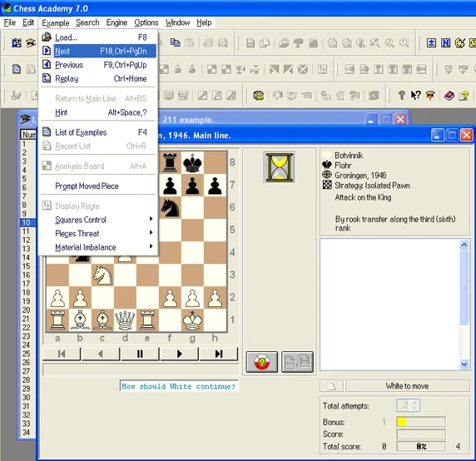
Task: Click the yellow engine brain toolbar icon
Action: [258, 96]
